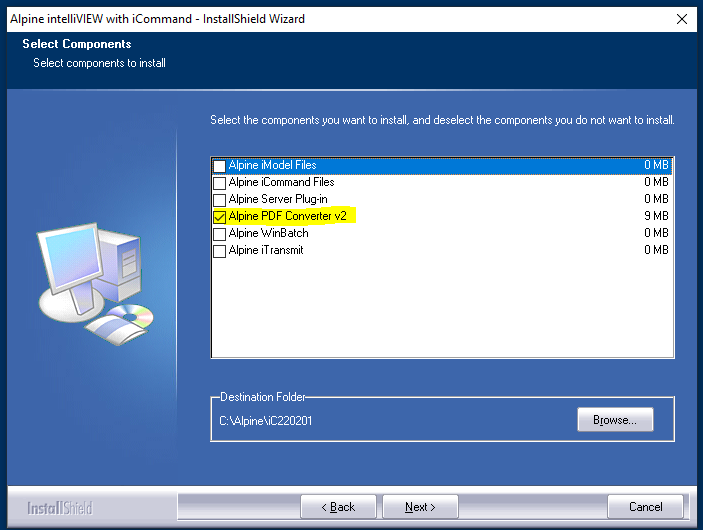Click the 0 MB size of Alpine iCommand Files
Viewport: 703px width, 530px height.
click(656, 182)
